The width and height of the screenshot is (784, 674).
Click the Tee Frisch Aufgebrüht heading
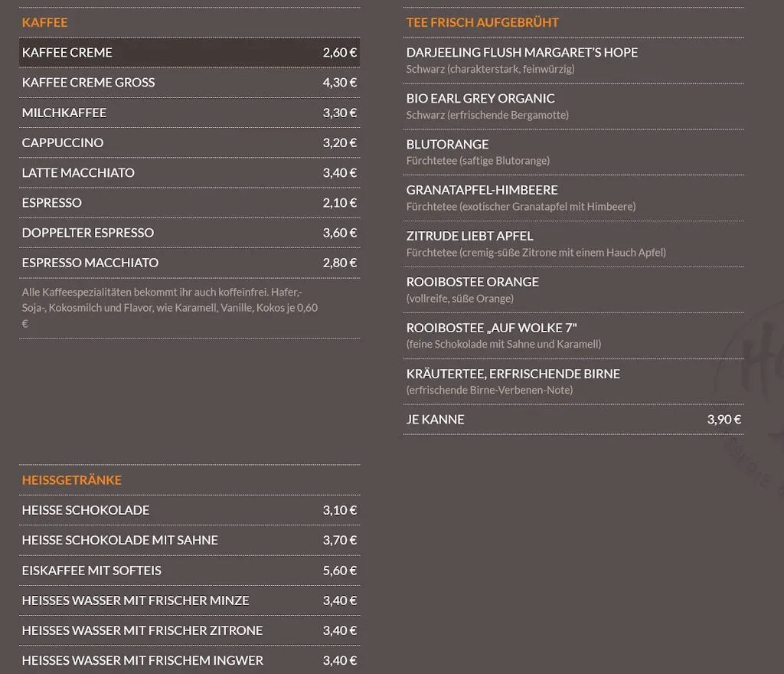coord(482,22)
